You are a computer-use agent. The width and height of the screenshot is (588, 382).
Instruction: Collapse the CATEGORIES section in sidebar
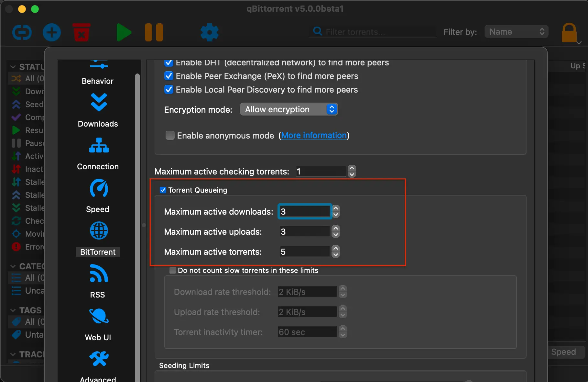coord(13,266)
